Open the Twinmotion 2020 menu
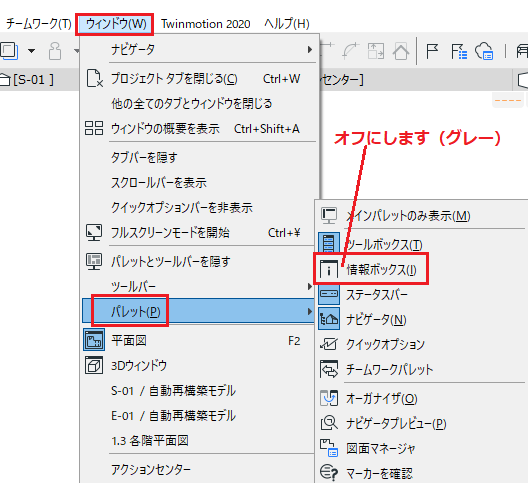Viewport: 528px width, 483px height. tap(206, 24)
